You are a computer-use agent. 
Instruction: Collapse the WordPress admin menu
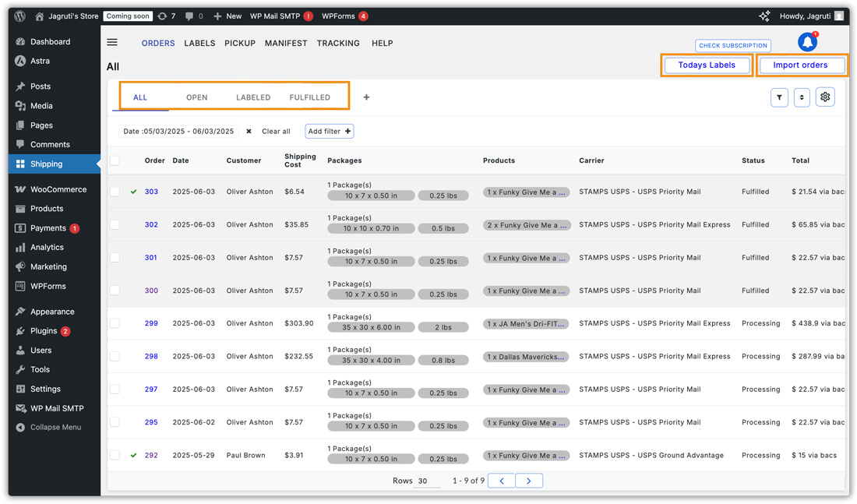coord(49,428)
